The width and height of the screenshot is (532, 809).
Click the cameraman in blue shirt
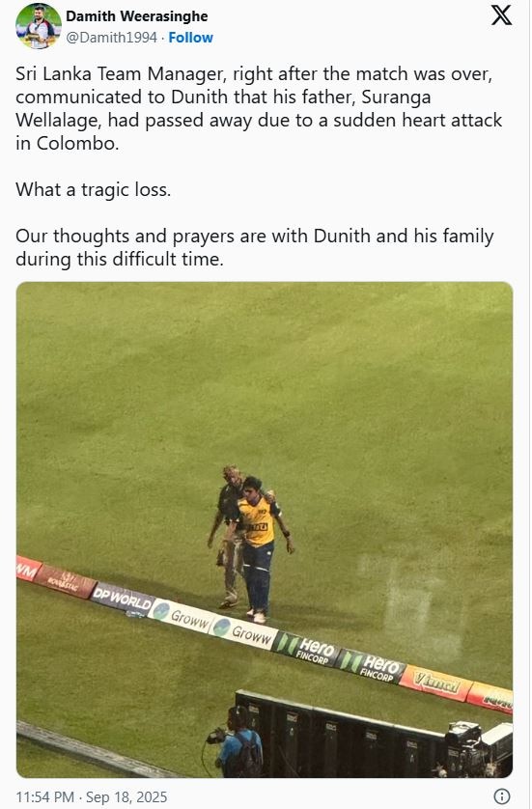click(x=238, y=742)
